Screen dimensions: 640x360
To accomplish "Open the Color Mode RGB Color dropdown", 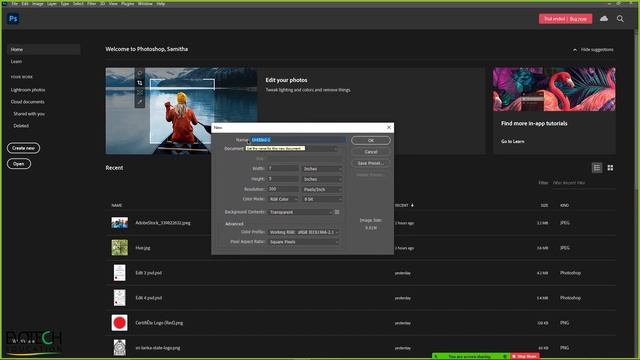I will [x=283, y=199].
